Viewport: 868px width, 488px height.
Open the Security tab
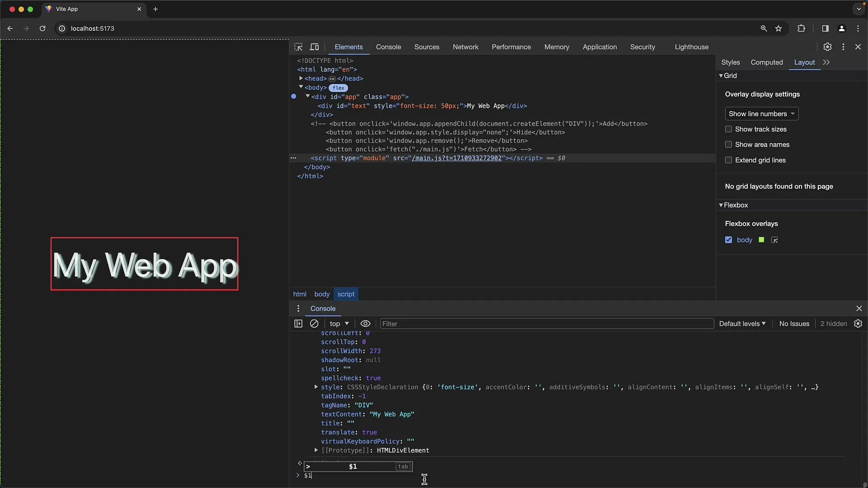[x=642, y=47]
